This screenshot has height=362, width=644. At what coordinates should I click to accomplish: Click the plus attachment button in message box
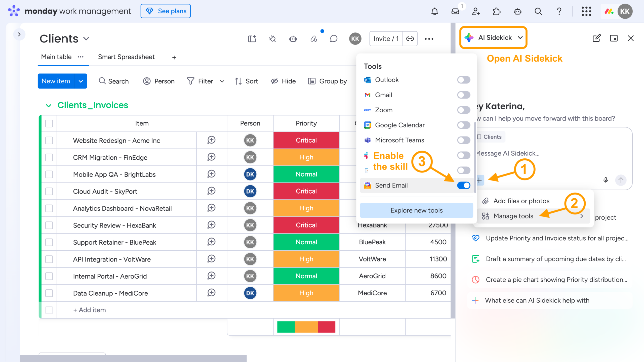[x=479, y=180]
